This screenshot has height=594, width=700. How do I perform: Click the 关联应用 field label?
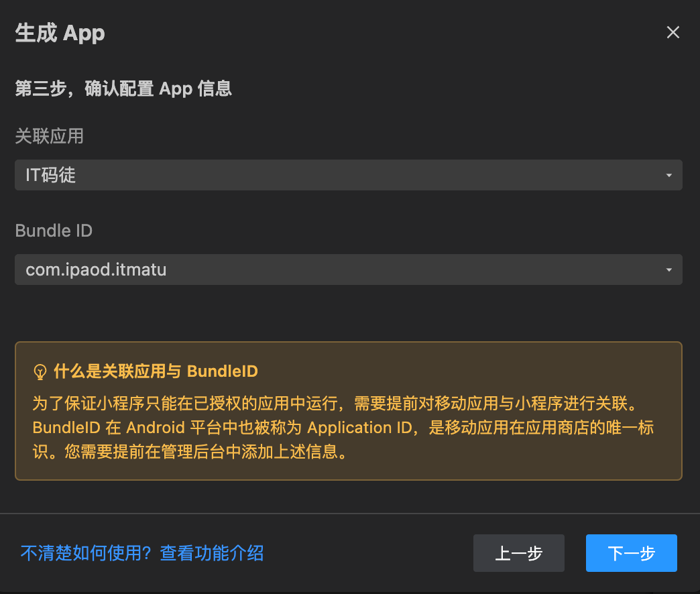coord(50,137)
